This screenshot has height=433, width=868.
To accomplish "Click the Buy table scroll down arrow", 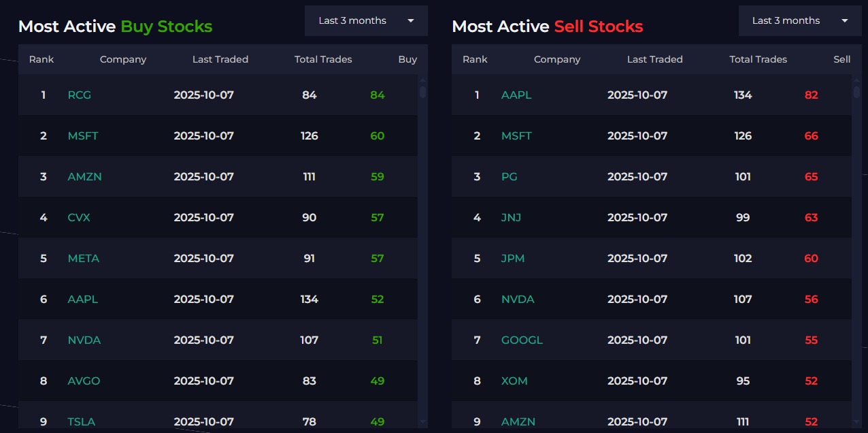I will pos(422,422).
